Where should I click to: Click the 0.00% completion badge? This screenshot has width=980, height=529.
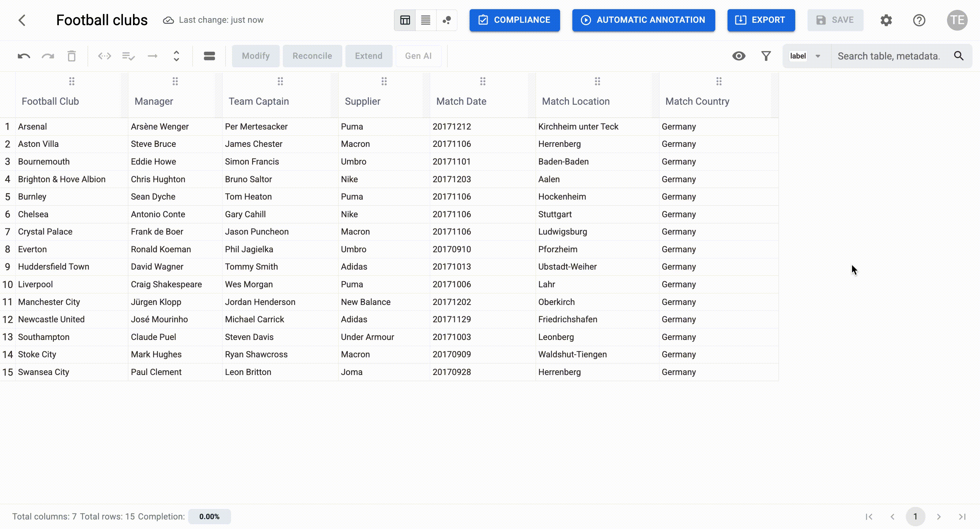(209, 517)
